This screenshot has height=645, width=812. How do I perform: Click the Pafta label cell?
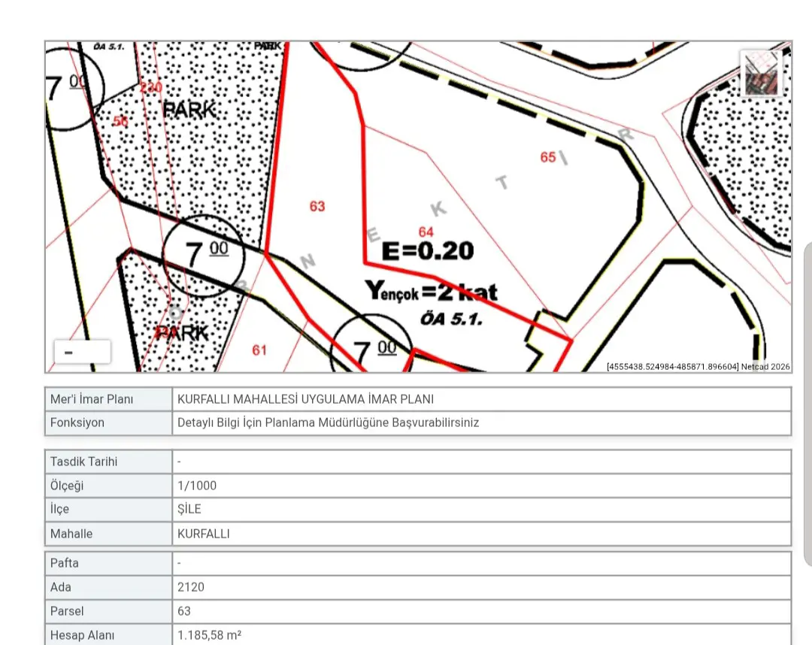point(109,563)
